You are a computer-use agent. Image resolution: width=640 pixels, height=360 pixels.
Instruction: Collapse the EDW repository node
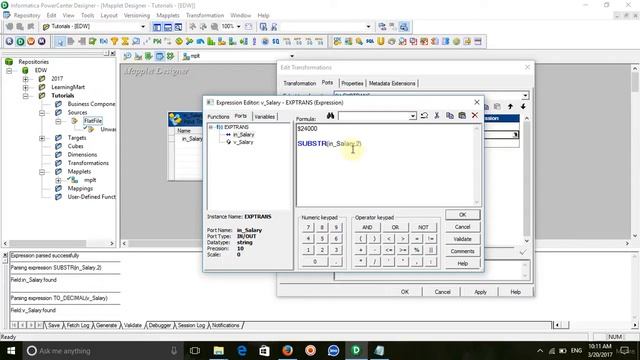(9, 71)
